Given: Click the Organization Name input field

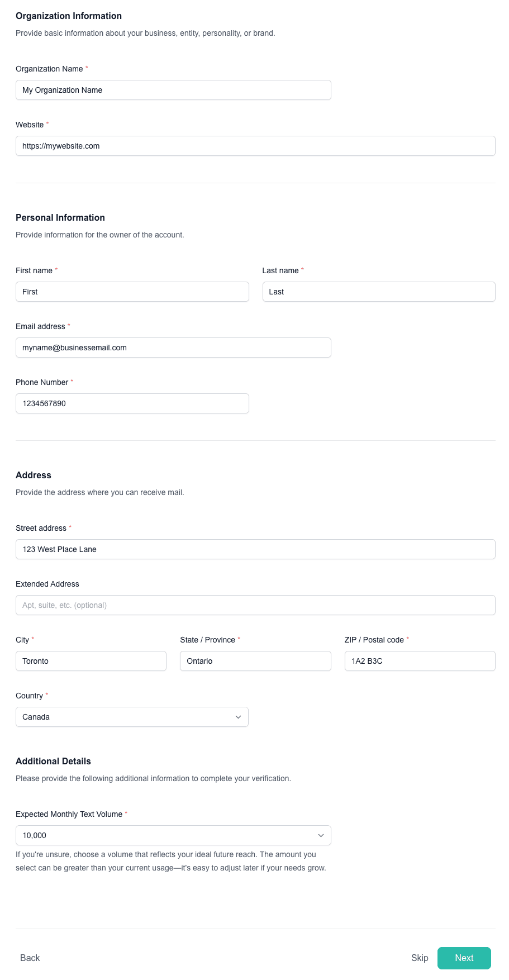Looking at the screenshot, I should coord(173,90).
